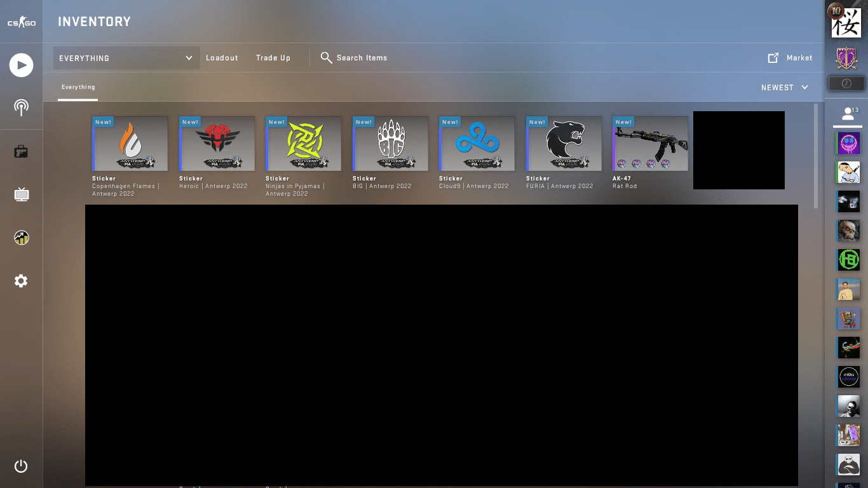Select the Copenhagen Flames sticker thumbnail
Viewport: 868px width, 488px height.
(x=130, y=144)
